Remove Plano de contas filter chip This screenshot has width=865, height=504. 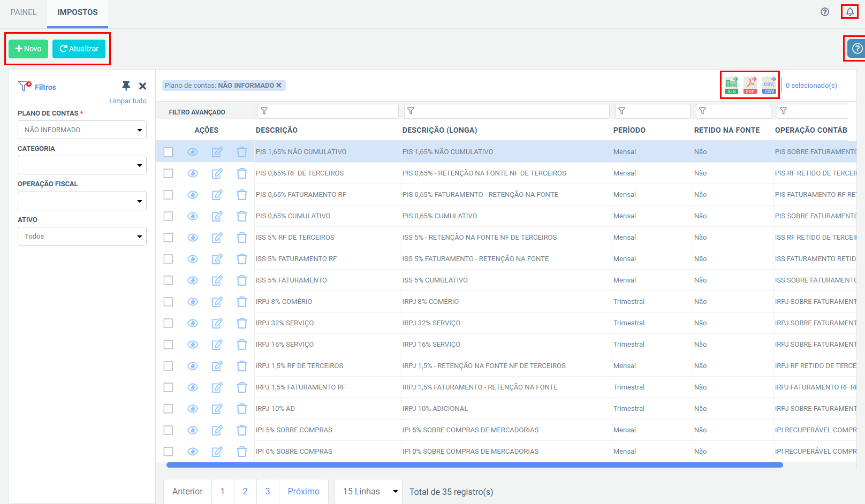(x=278, y=85)
